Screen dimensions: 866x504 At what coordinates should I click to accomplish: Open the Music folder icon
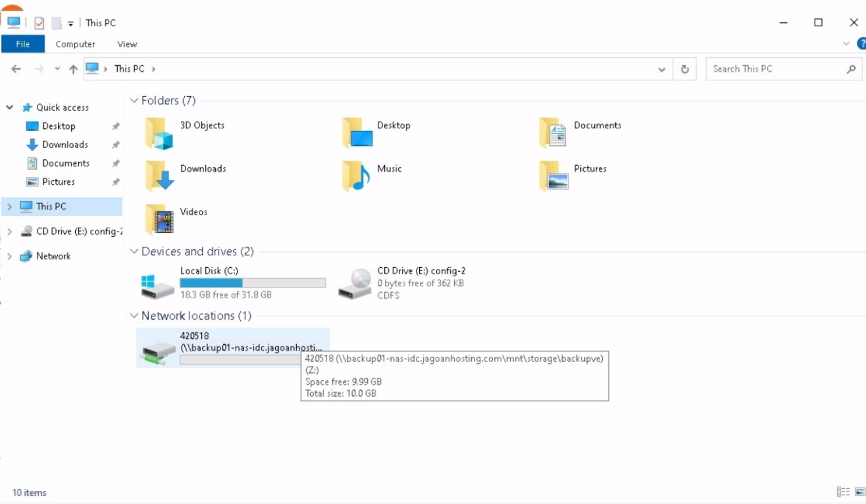tap(356, 177)
